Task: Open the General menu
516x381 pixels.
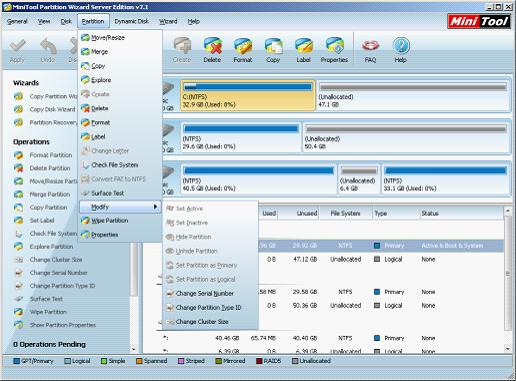Action: pos(17,21)
